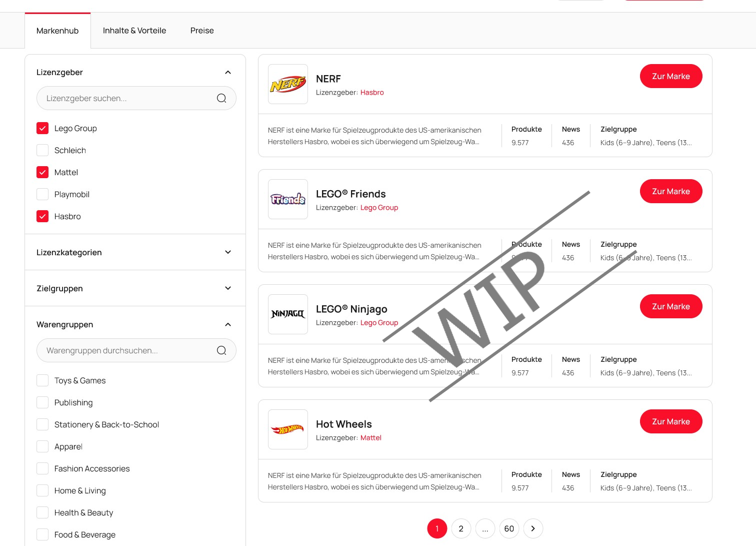
Task: Click the Ninjago logo thumbnail
Action: point(288,314)
